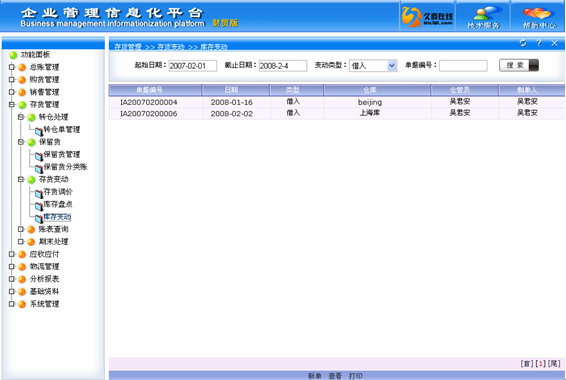Image resolution: width=566 pixels, height=380 pixels.
Task: Select 转仓单管理 in the tree
Action: [62, 130]
